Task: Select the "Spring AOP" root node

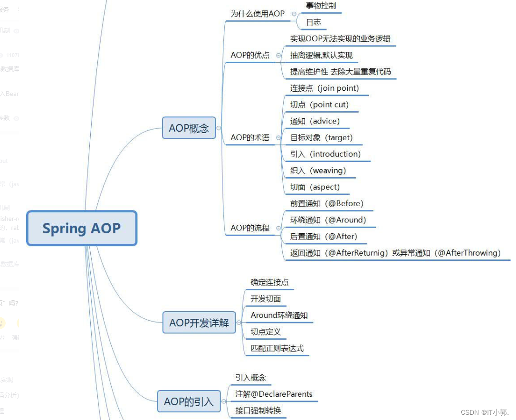Action: point(82,229)
